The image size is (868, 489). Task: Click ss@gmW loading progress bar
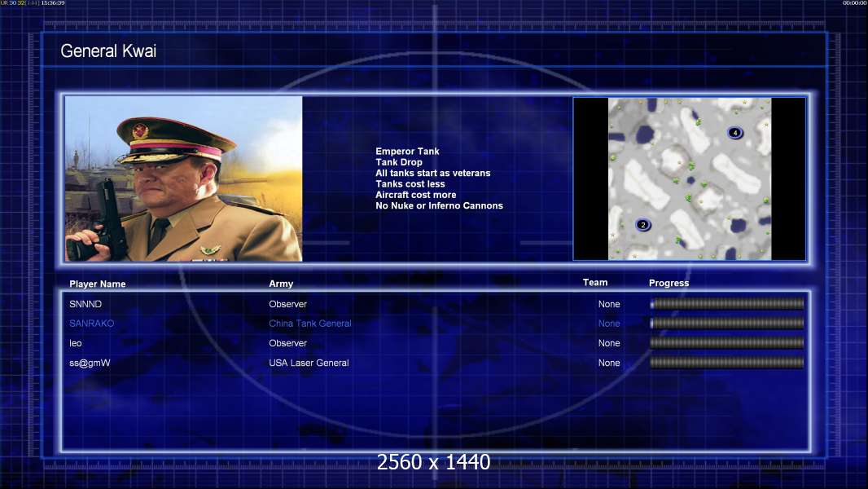[x=727, y=363]
